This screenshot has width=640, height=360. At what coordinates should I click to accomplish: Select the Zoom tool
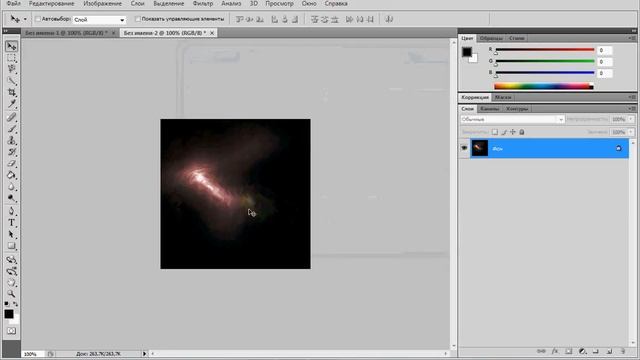tap(11, 294)
